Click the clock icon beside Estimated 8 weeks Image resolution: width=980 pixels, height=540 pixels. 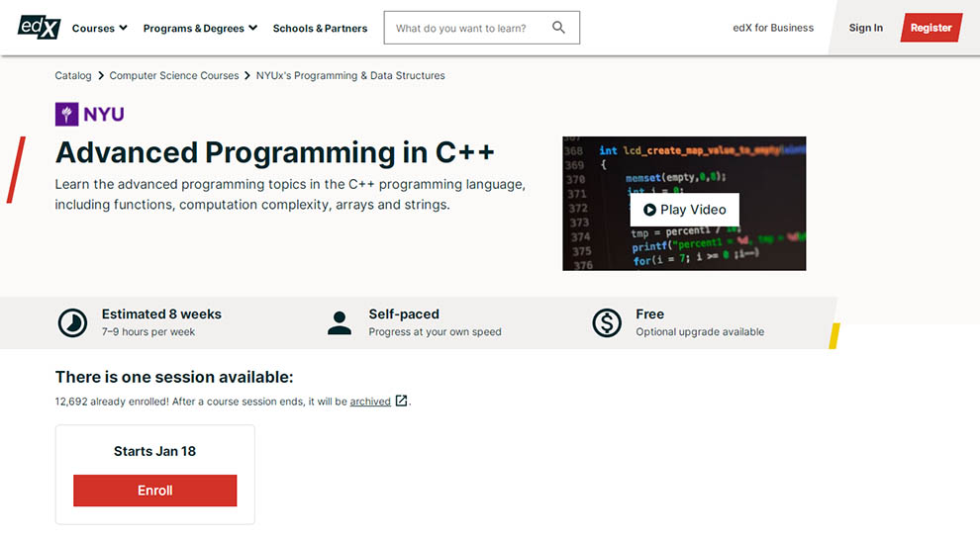[72, 322]
